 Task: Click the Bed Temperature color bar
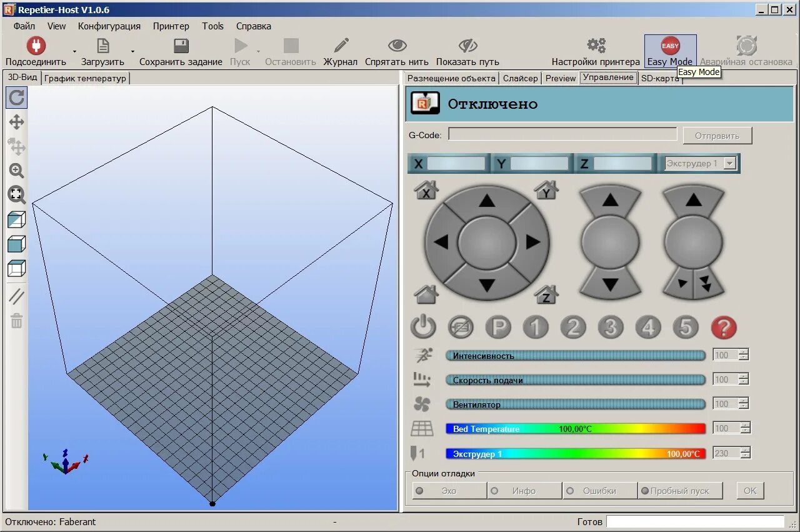576,428
